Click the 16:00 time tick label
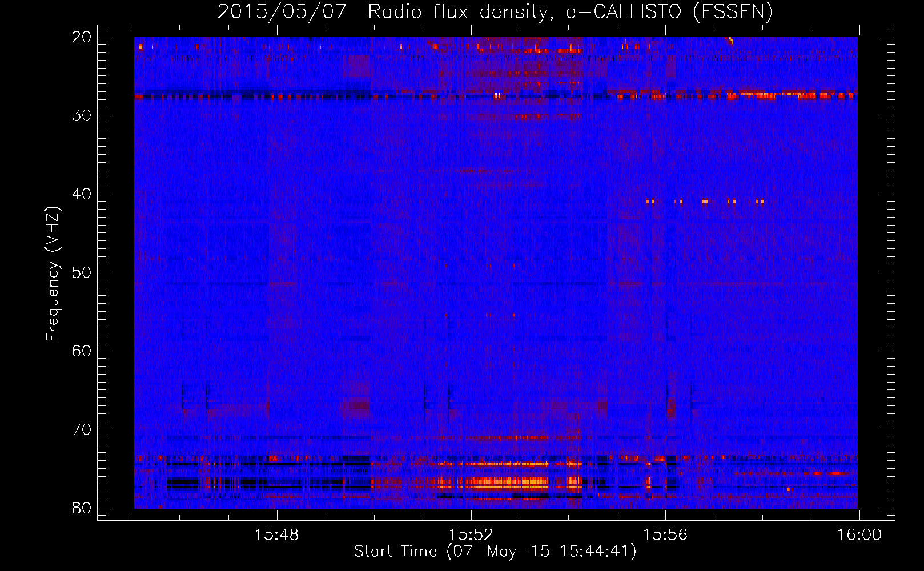The image size is (924, 571). pos(859,535)
